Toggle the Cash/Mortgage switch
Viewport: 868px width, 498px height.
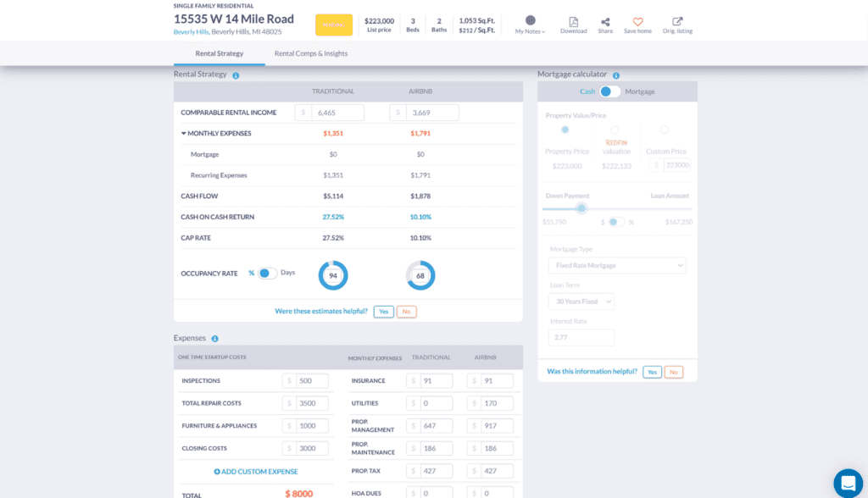(x=609, y=91)
